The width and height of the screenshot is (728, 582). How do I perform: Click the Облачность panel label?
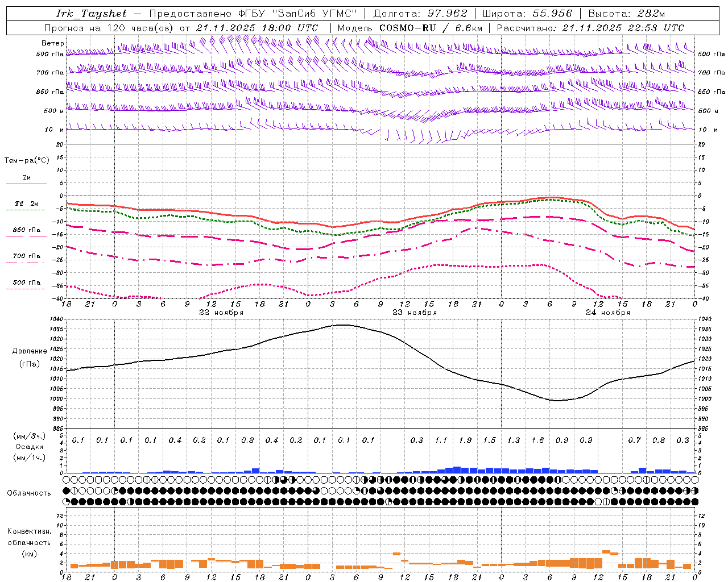pyautogui.click(x=29, y=493)
